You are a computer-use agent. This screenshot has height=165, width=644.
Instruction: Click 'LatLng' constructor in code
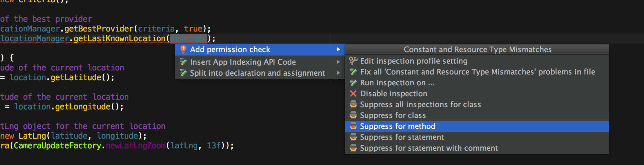(x=32, y=136)
